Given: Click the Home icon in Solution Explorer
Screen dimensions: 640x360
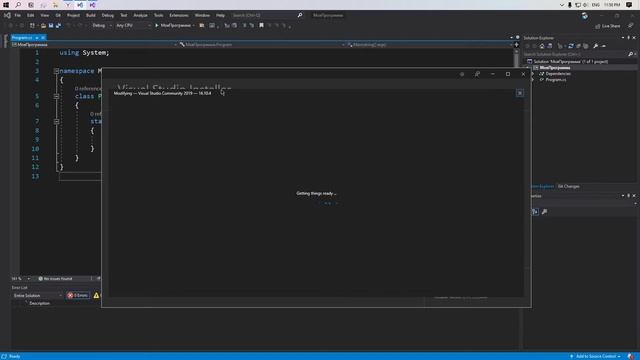Looking at the screenshot, I should 542,46.
